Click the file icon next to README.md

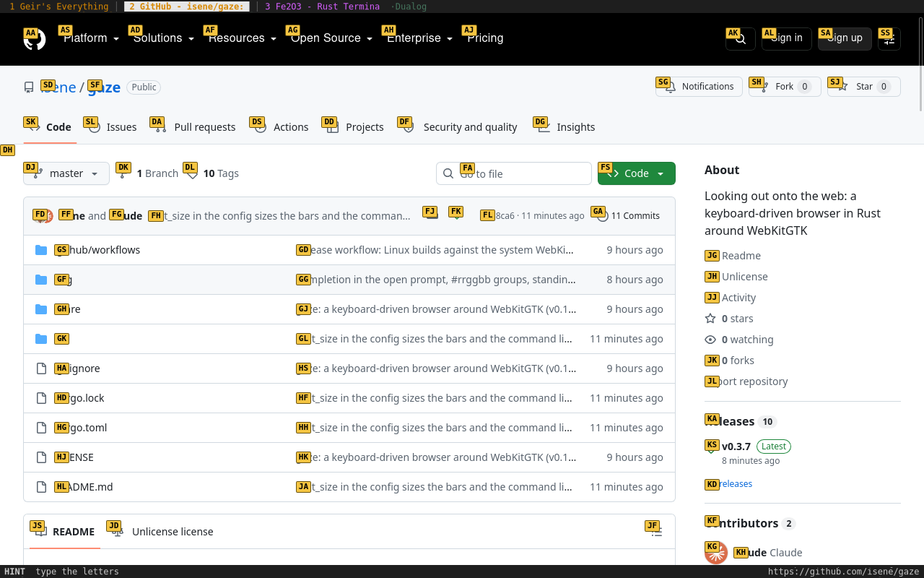click(x=41, y=487)
